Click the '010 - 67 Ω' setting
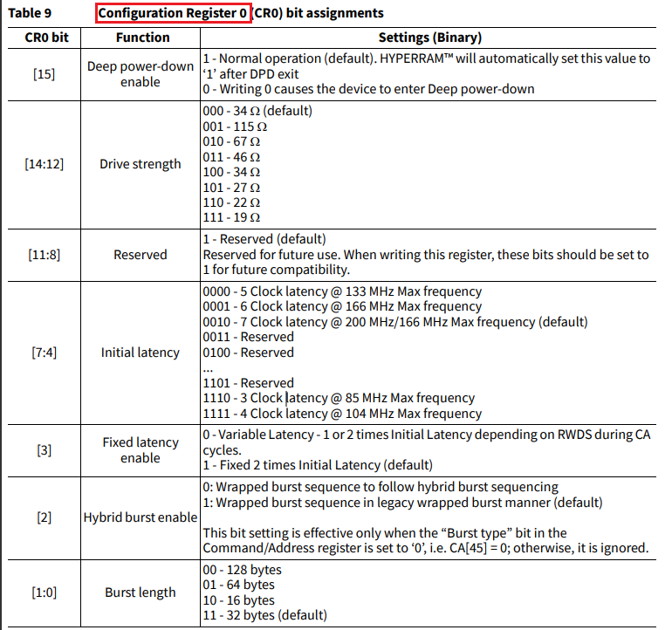The width and height of the screenshot is (672, 630). (231, 142)
